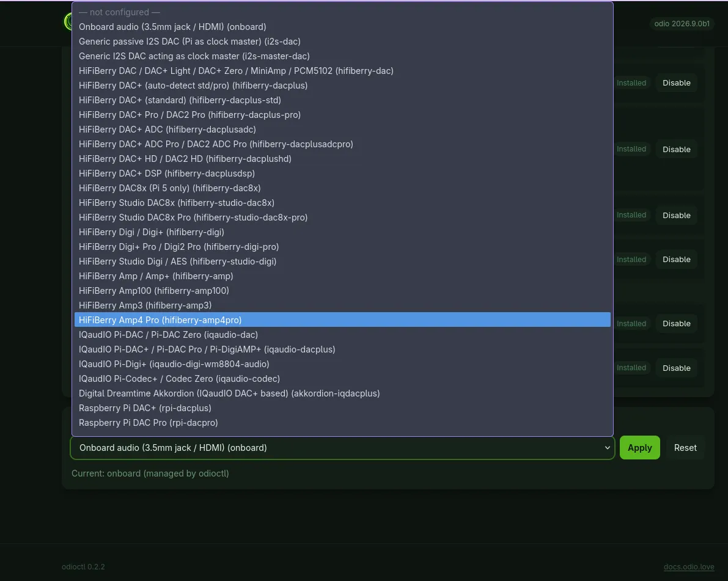The image size is (728, 581).
Task: Choose Raspberry Pi DAC Pro (rpi-dacpro)
Action: [x=342, y=423]
